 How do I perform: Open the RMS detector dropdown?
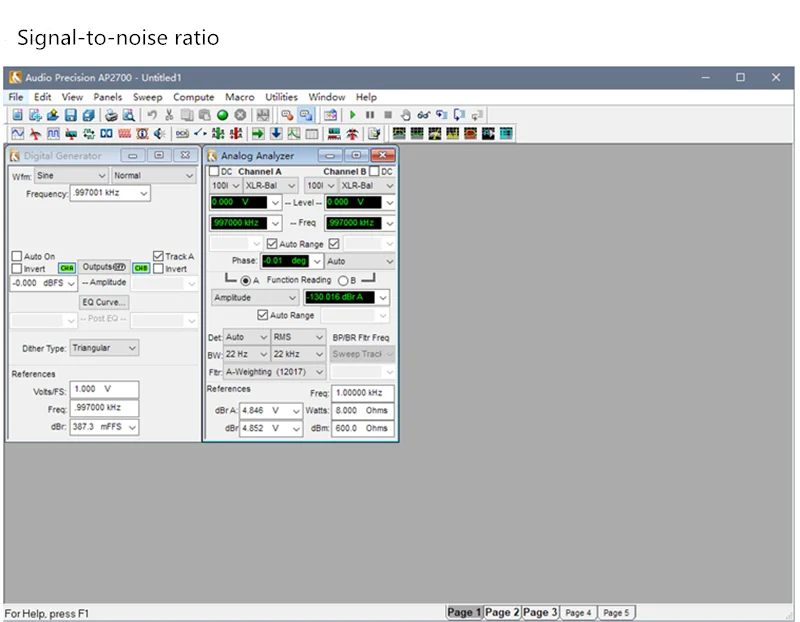tap(298, 337)
